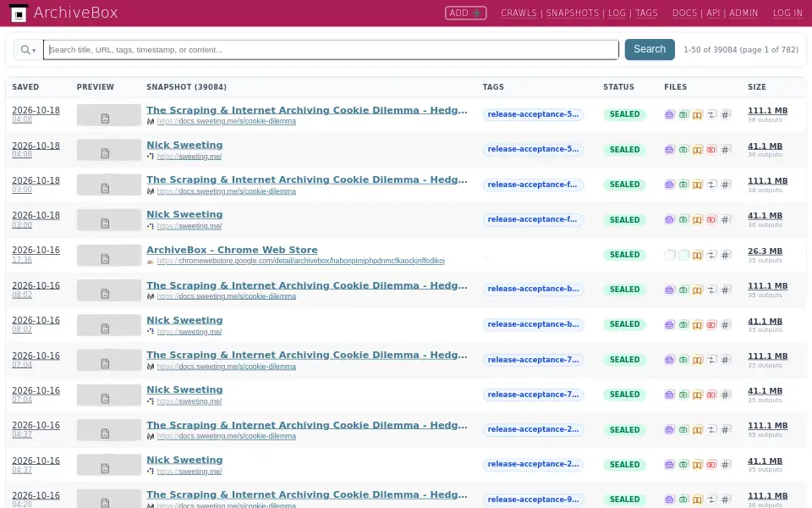This screenshot has width=812, height=508.
Task: Click release-acceptance-f tag on 03:00 Nick Sweeting row
Action: coord(533,219)
